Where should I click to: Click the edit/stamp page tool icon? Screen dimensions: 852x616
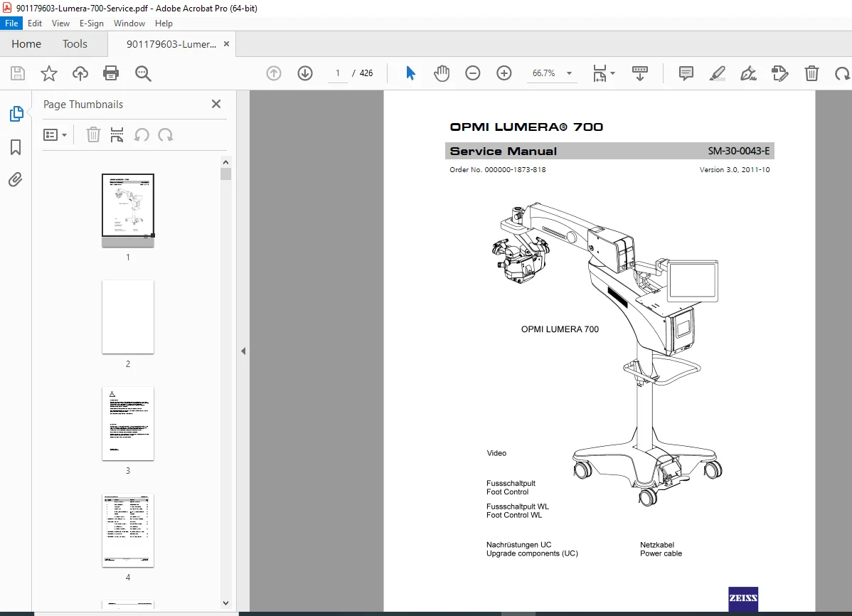pyautogui.click(x=779, y=73)
